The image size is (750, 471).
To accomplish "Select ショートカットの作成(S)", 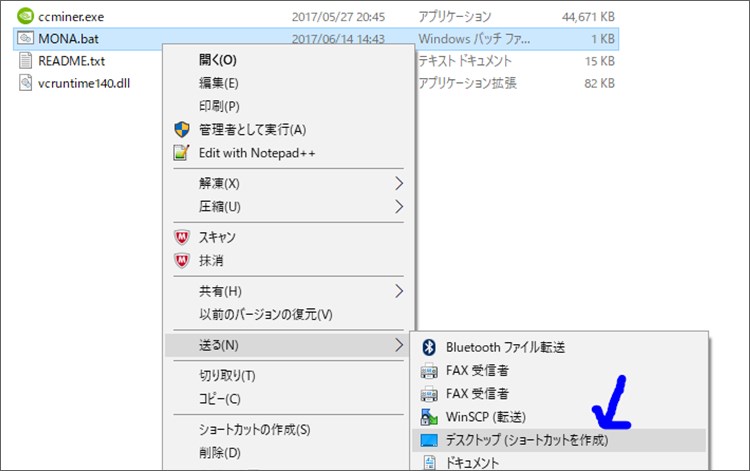I will (254, 429).
